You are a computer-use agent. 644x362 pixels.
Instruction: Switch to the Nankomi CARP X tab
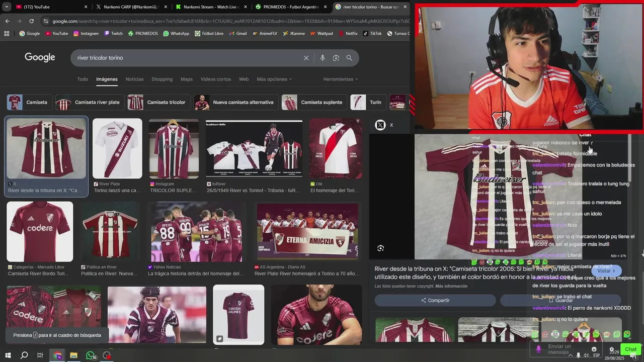pyautogui.click(x=132, y=7)
